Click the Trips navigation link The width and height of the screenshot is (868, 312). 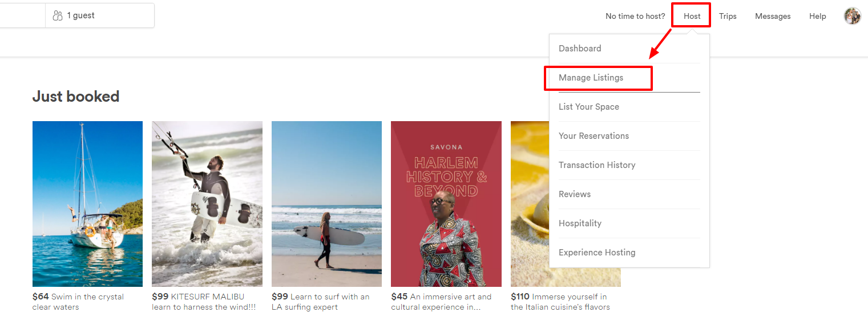(728, 16)
